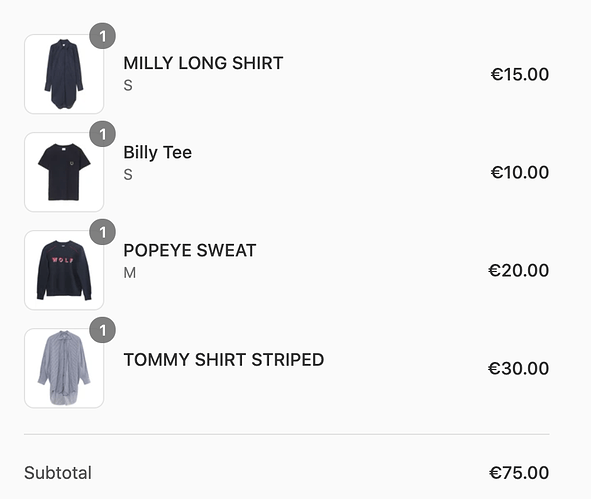This screenshot has width=591, height=499.
Task: Click the €75.00 subtotal amount
Action: 519,473
